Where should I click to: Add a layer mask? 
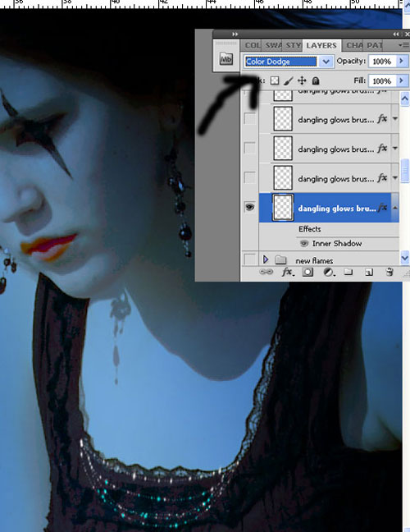(307, 272)
